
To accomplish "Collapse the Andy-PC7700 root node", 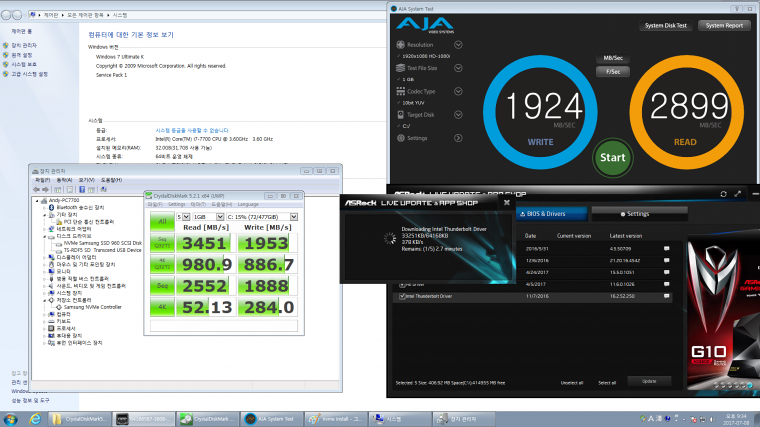I will point(37,201).
